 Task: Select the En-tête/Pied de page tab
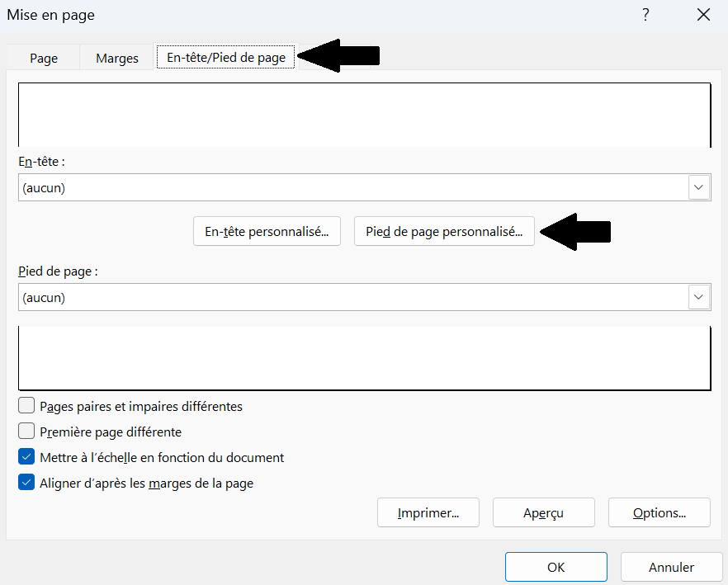pos(226,57)
